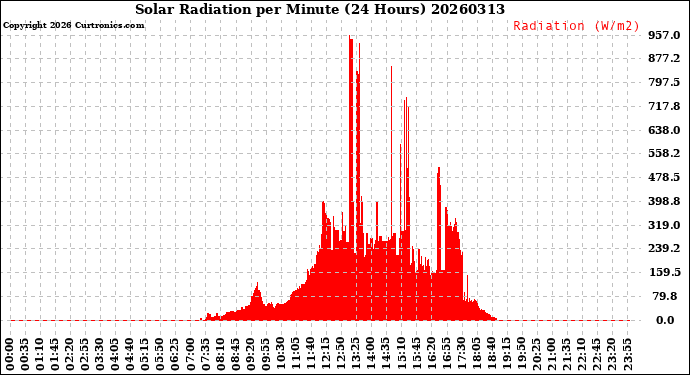This screenshot has width=690, height=375.
Task: Click the 797.5 y-axis value
Action: (664, 82)
